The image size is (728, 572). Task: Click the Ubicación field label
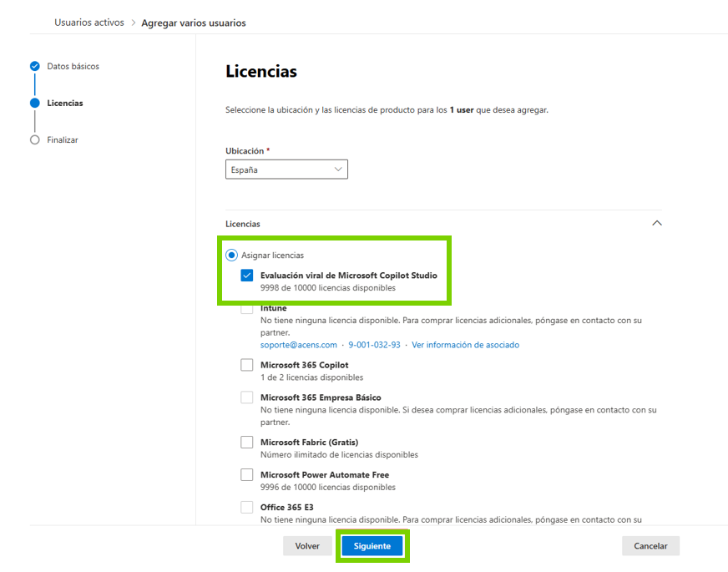point(245,151)
